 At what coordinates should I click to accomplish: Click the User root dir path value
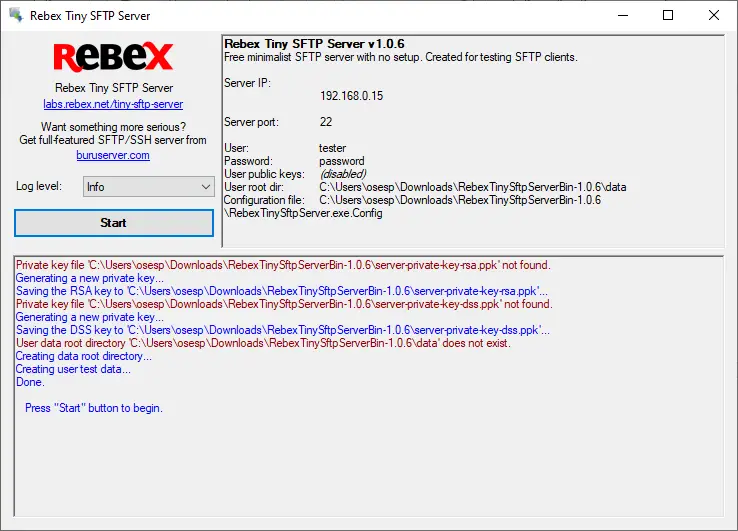pos(473,187)
